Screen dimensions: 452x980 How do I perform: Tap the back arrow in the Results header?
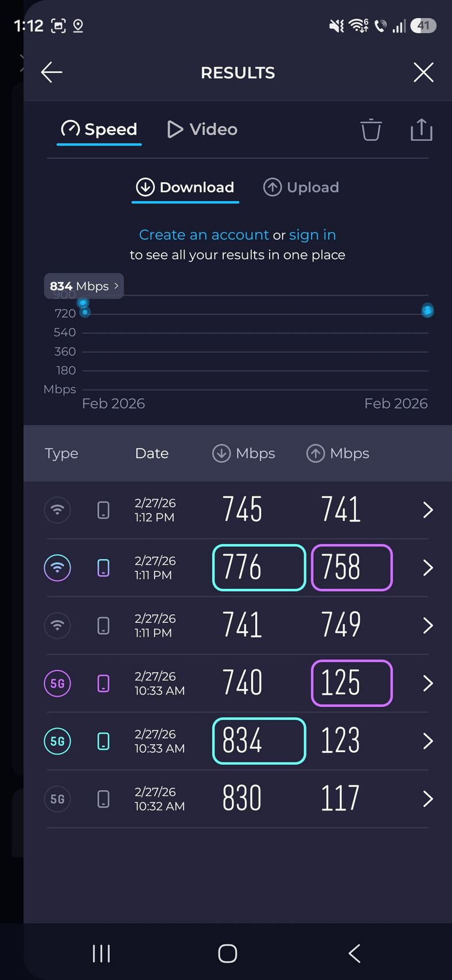coord(52,72)
